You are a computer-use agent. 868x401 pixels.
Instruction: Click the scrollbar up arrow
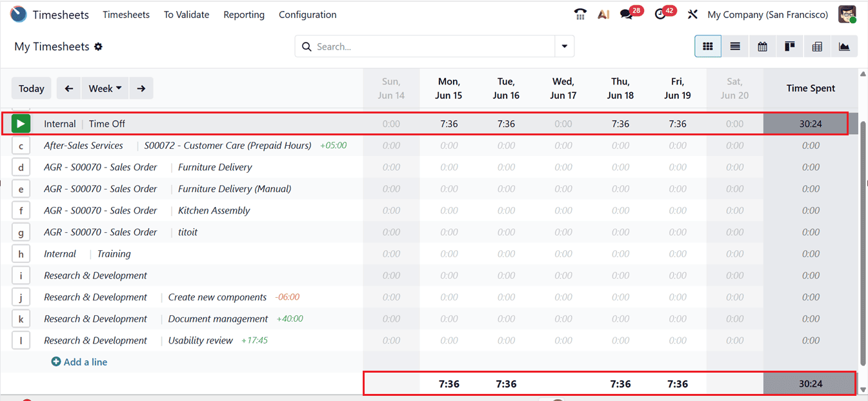863,74
